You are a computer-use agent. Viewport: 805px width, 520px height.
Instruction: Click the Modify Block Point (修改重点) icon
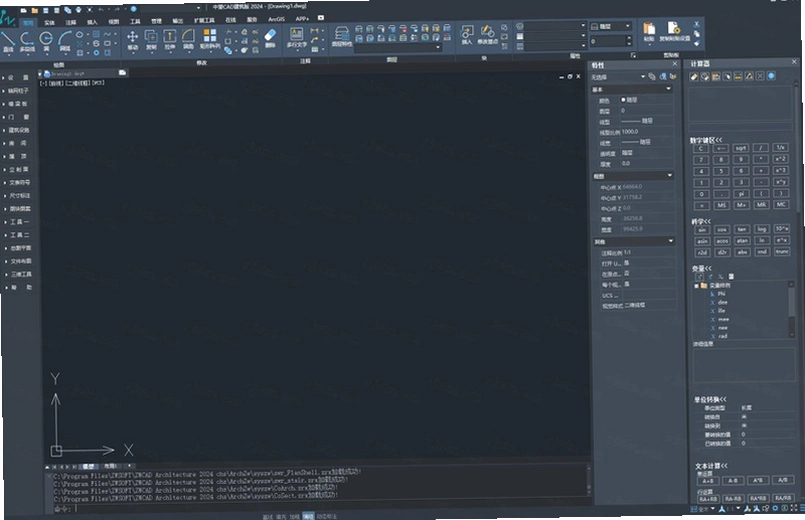coord(487,34)
